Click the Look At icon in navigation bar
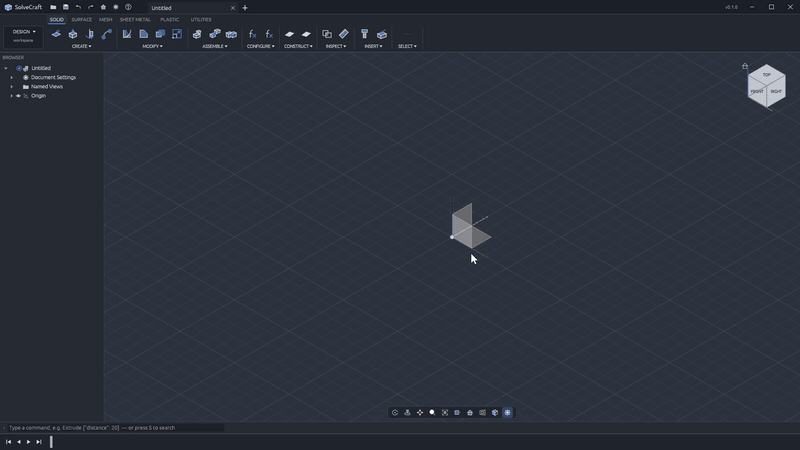This screenshot has height=450, width=800. click(407, 412)
